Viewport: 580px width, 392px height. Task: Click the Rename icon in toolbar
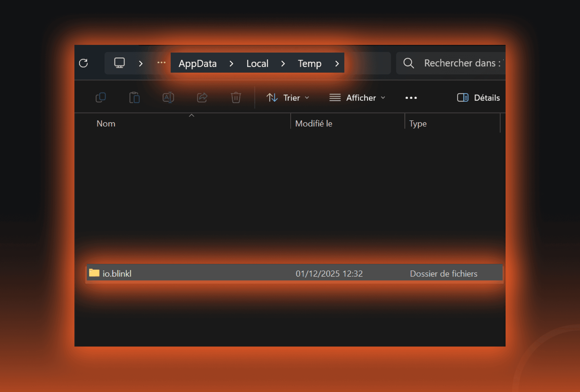(x=168, y=98)
